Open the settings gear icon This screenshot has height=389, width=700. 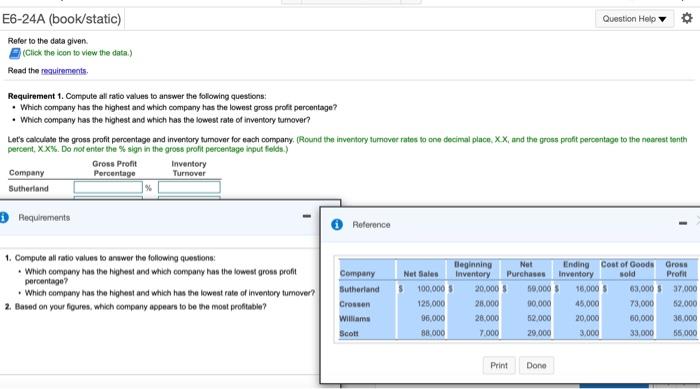coord(687,18)
